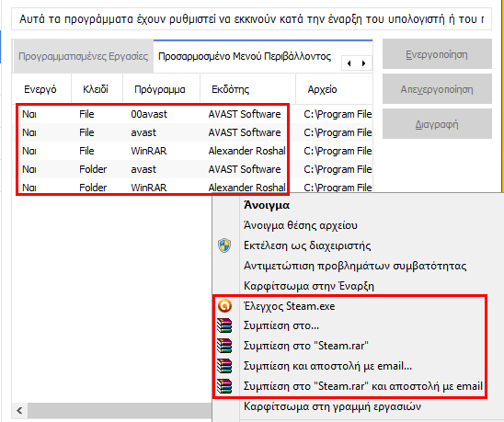The image size is (504, 422).
Task: Select the Folder avast row's program cell
Action: 143,169
